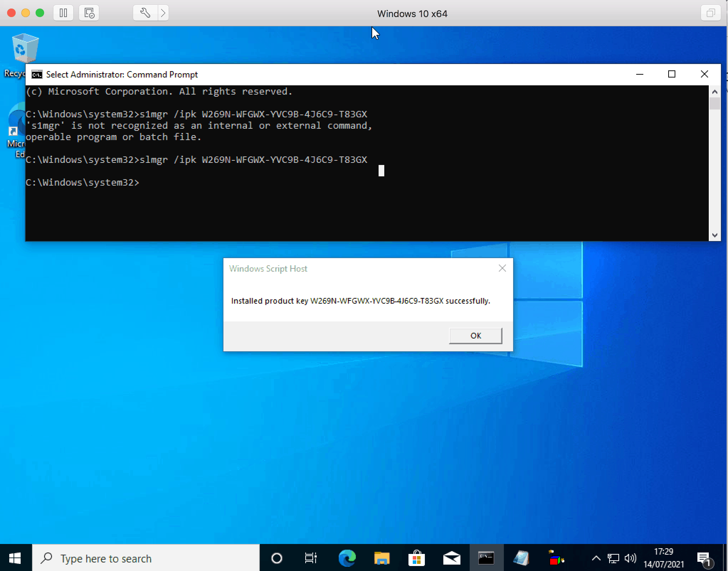
Task: Show hidden system tray icons
Action: 596,558
